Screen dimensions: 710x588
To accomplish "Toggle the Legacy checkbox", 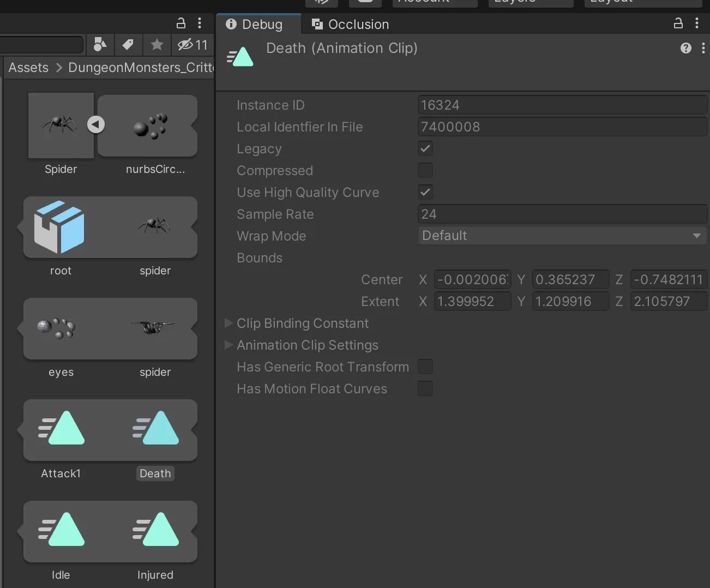I will (425, 148).
